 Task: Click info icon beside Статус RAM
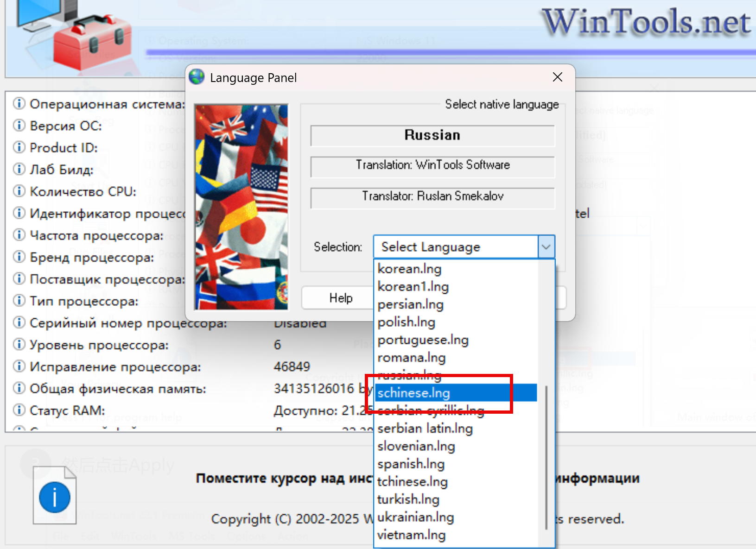click(19, 410)
